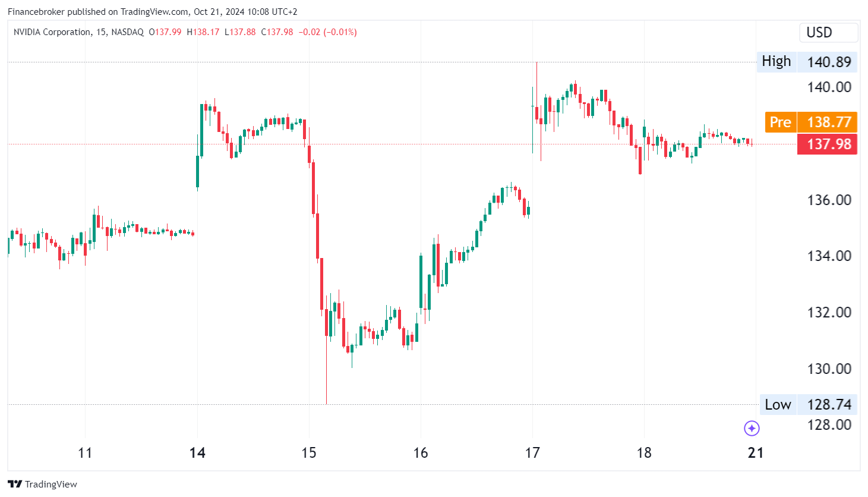Click the 132.00 level on price scale
The height and width of the screenshot is (497, 868).
point(829,312)
